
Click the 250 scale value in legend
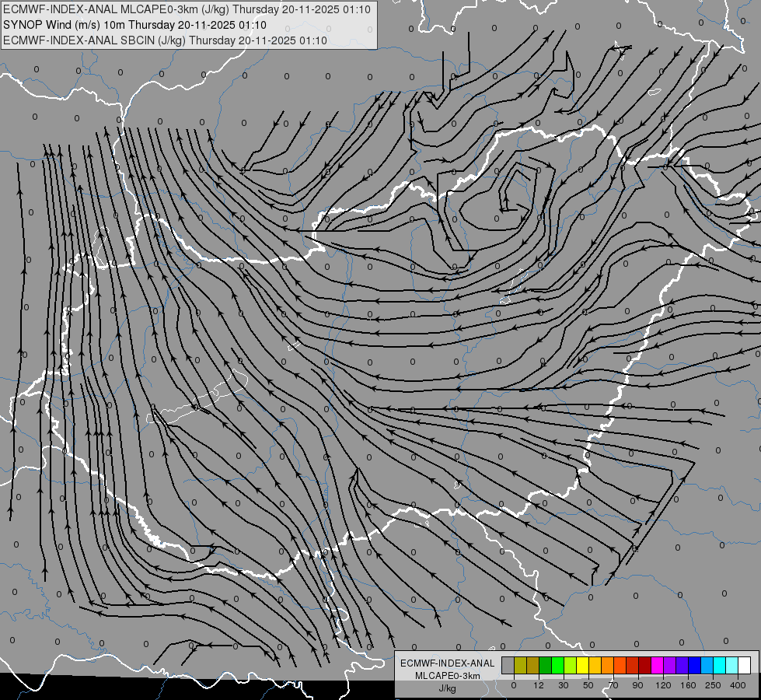point(713,686)
